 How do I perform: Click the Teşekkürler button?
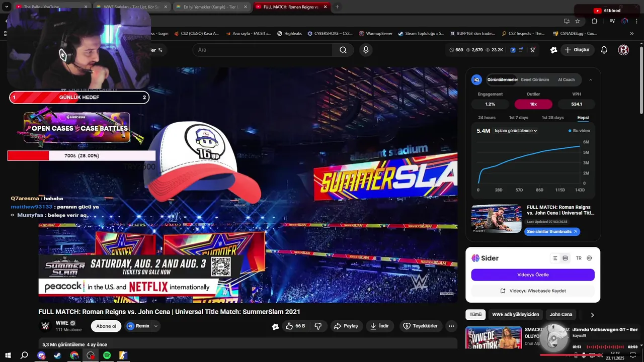coord(421,326)
